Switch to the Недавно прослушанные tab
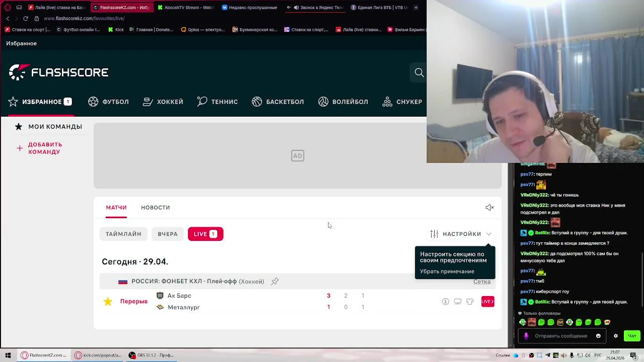 click(250, 8)
